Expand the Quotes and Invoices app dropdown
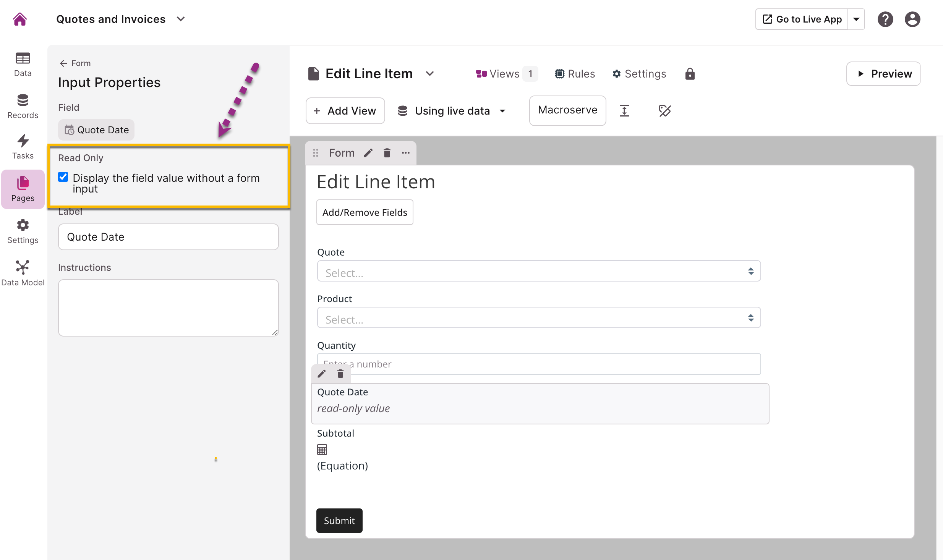 pos(181,19)
